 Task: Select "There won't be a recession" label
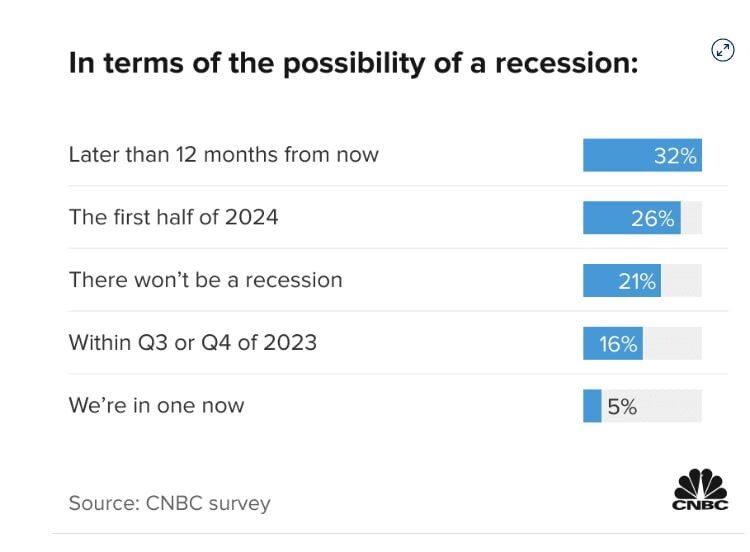(x=205, y=280)
